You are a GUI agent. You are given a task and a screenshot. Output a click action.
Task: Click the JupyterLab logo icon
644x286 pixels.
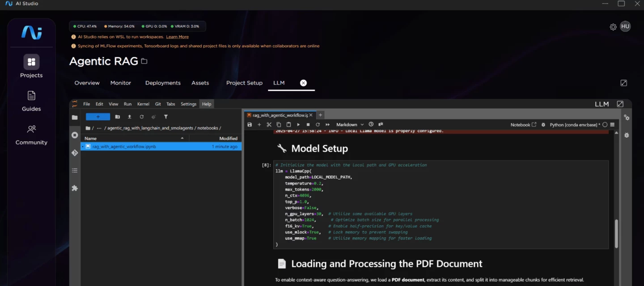[75, 104]
